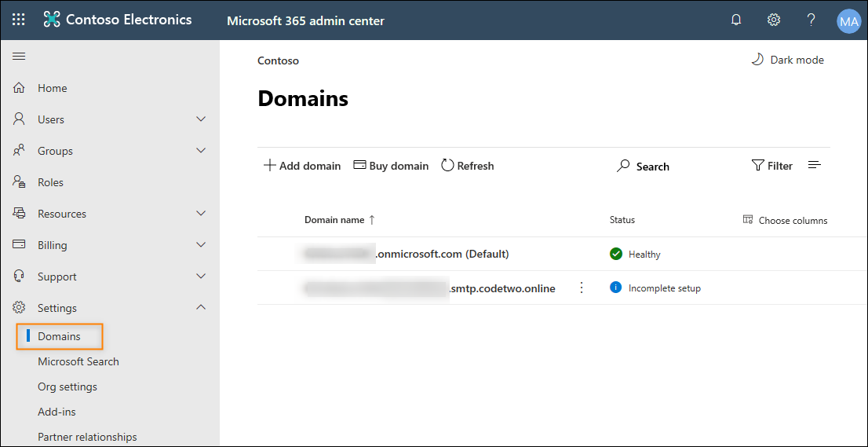868x447 pixels.
Task: Click the green Healthy status icon
Action: (615, 255)
